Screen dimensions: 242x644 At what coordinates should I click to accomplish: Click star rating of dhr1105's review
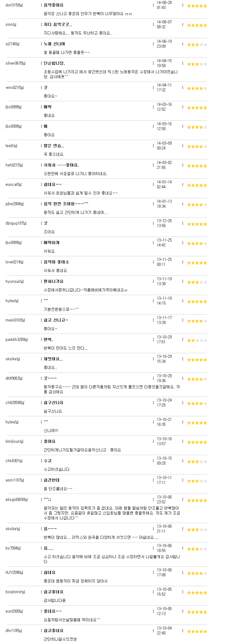coord(197,631)
